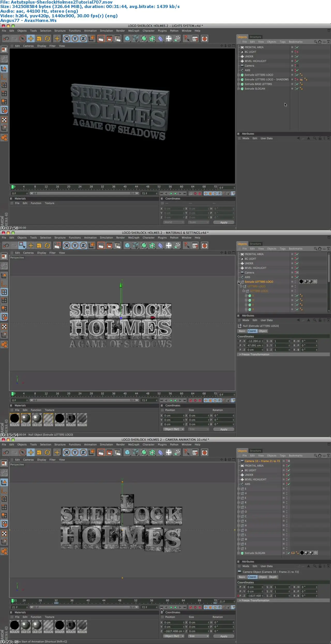The image size is (331, 644).
Task: Click Apply button in MATERIALS & SETTINGS coordinates panel
Action: coord(224,429)
